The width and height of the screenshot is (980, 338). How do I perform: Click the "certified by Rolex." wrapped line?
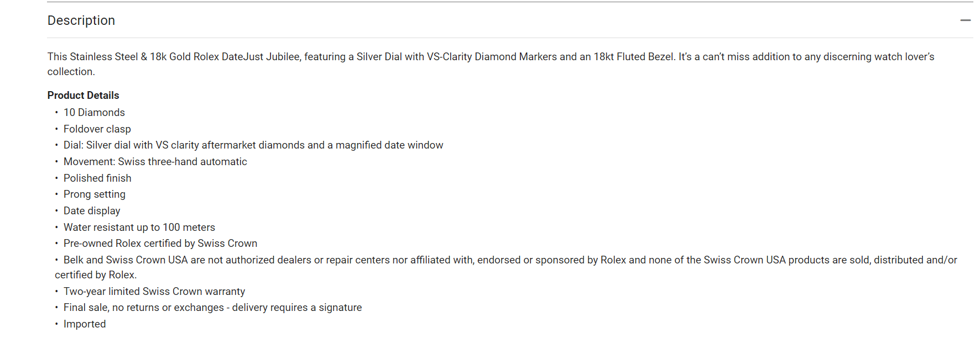click(96, 275)
